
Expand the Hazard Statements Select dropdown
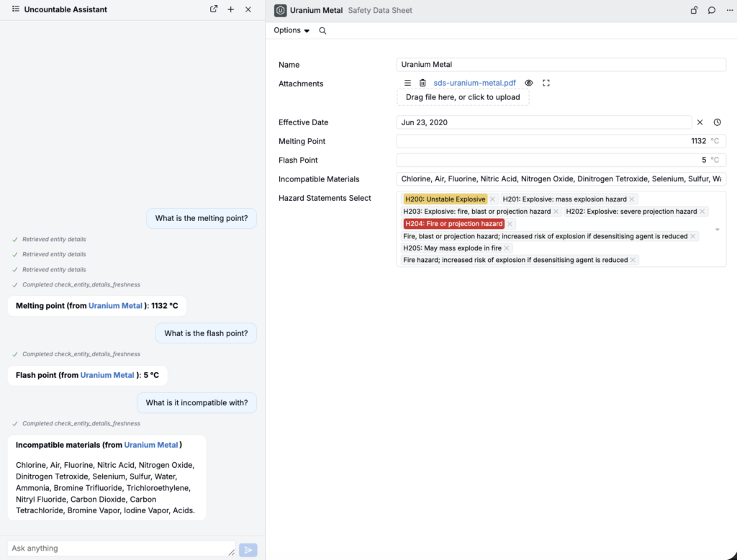click(718, 230)
